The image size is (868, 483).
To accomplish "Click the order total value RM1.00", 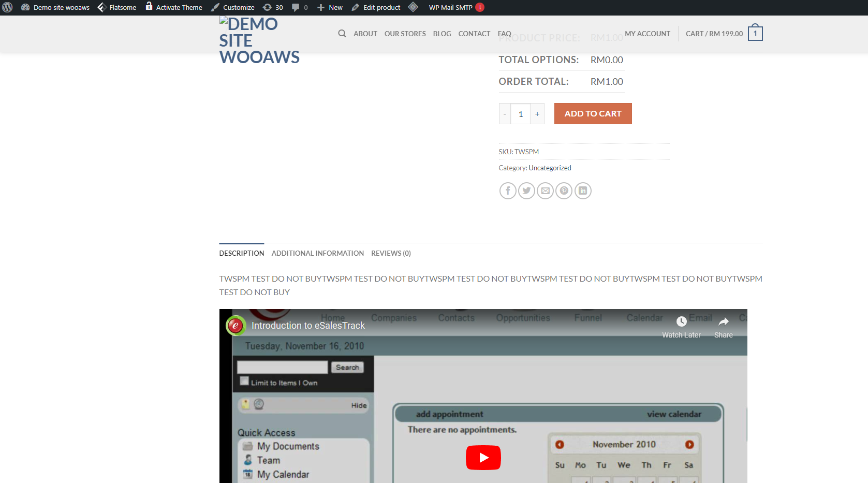I will tap(607, 81).
